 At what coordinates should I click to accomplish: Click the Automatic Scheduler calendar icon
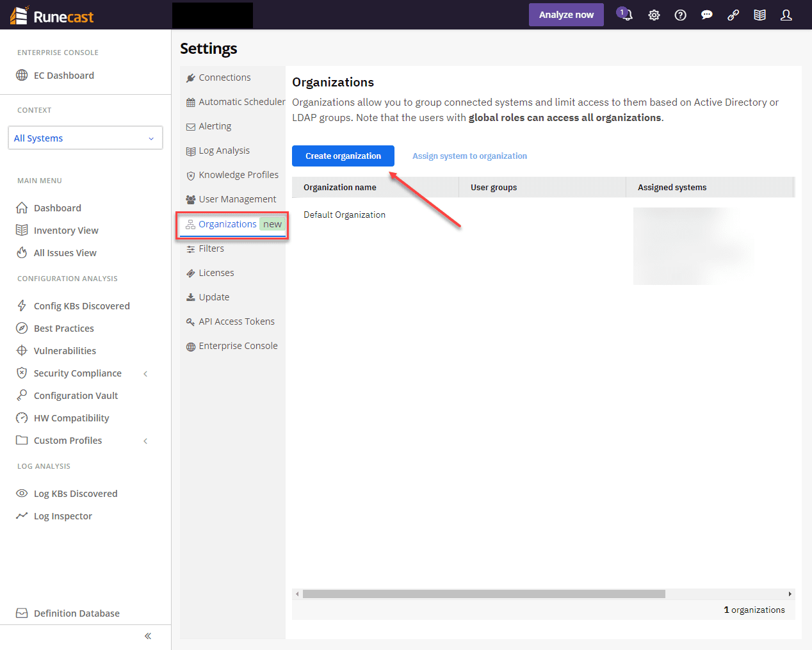(190, 102)
